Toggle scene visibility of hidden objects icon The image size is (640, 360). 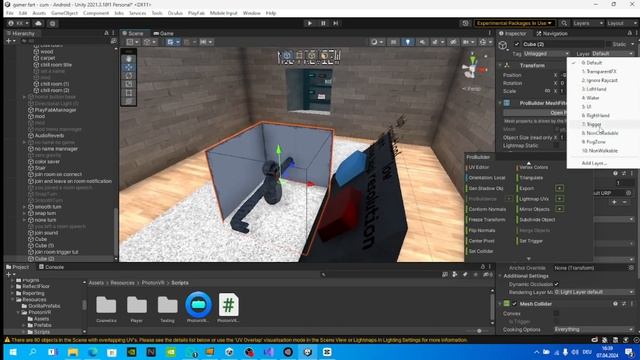453,42
